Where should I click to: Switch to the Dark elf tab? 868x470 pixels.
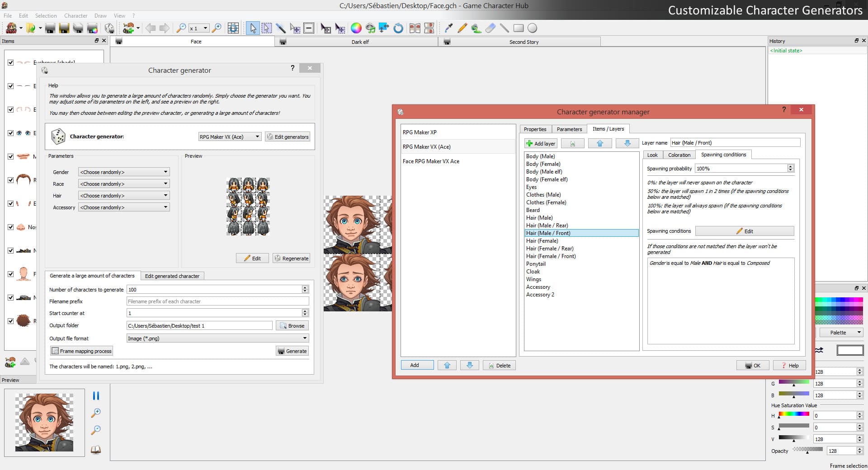(x=359, y=42)
